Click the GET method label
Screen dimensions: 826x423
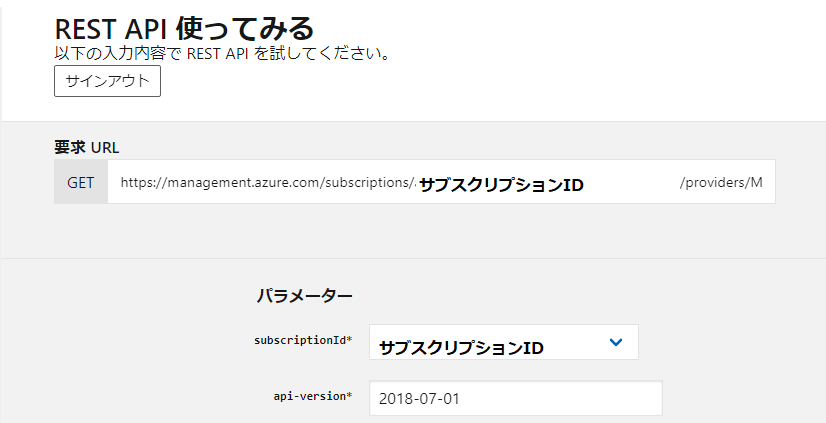[81, 182]
